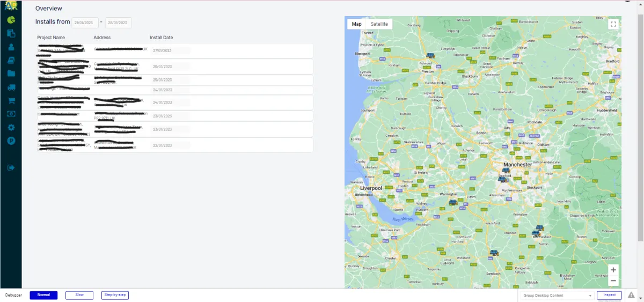Image resolution: width=644 pixels, height=302 pixels.
Task: Click the Install Date column header
Action: tap(162, 38)
